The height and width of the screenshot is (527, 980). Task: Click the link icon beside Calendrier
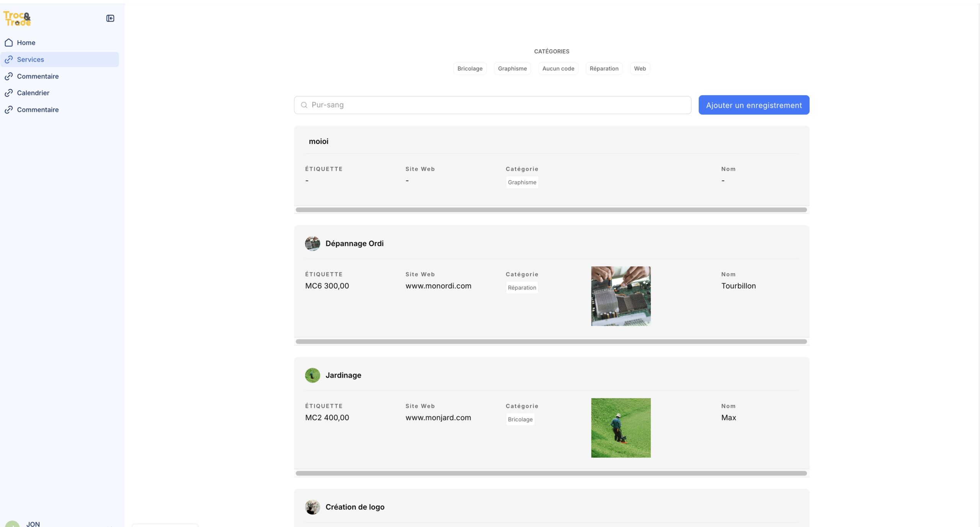9,93
